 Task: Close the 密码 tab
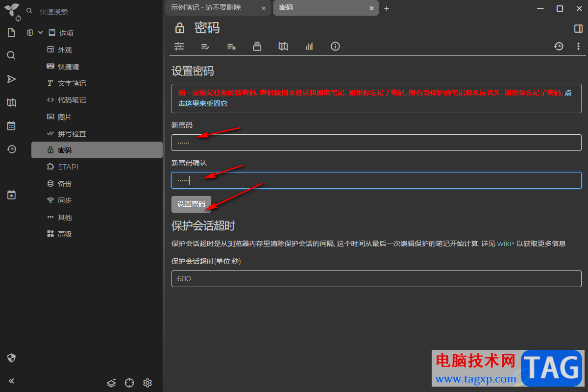[x=371, y=8]
